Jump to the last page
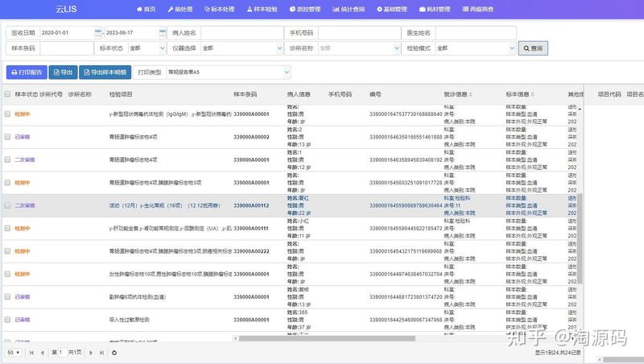 [101, 353]
